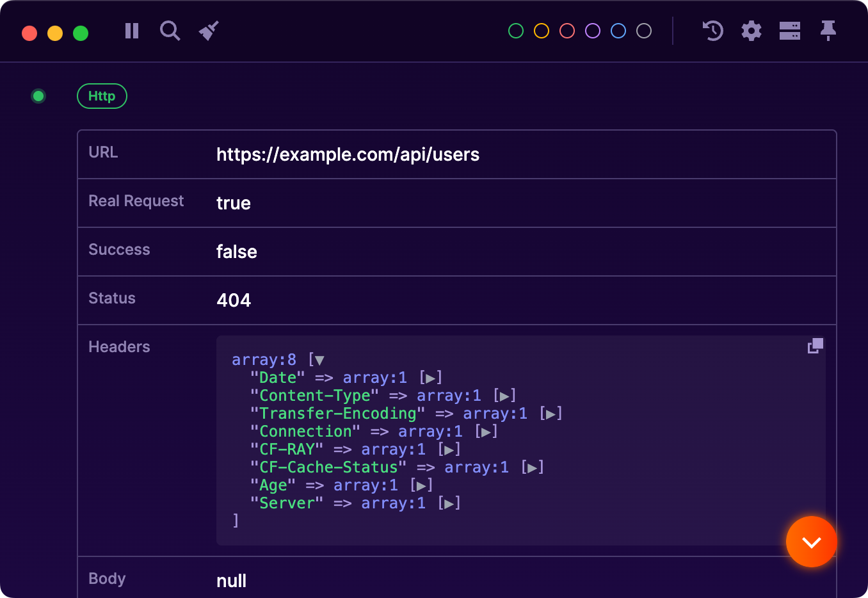Toggle the green color filter circle
This screenshot has width=868, height=598.
point(515,30)
